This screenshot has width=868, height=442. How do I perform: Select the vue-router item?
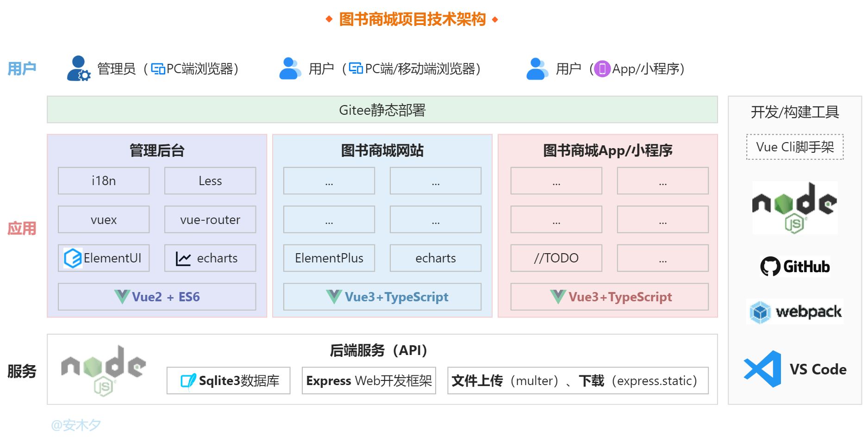pyautogui.click(x=210, y=219)
